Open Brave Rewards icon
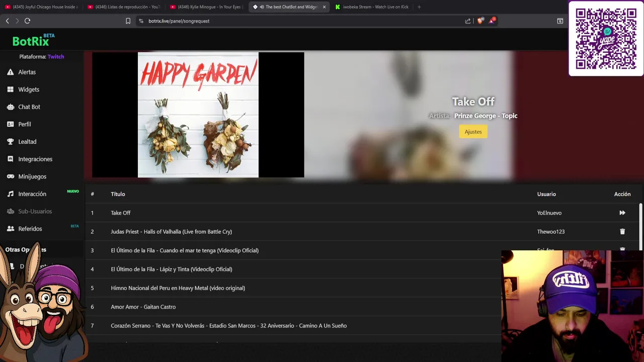The width and height of the screenshot is (644, 362). 492,21
